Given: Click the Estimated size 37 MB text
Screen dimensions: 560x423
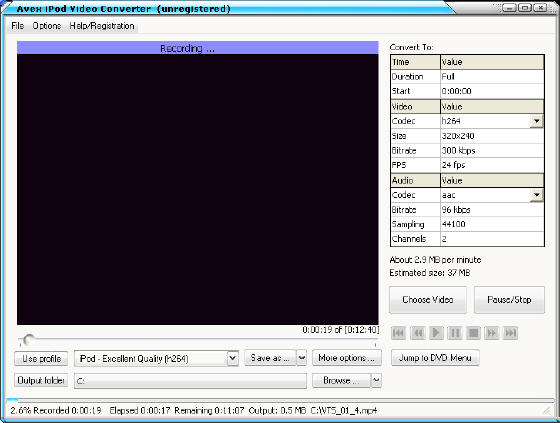Looking at the screenshot, I should coord(430,273).
